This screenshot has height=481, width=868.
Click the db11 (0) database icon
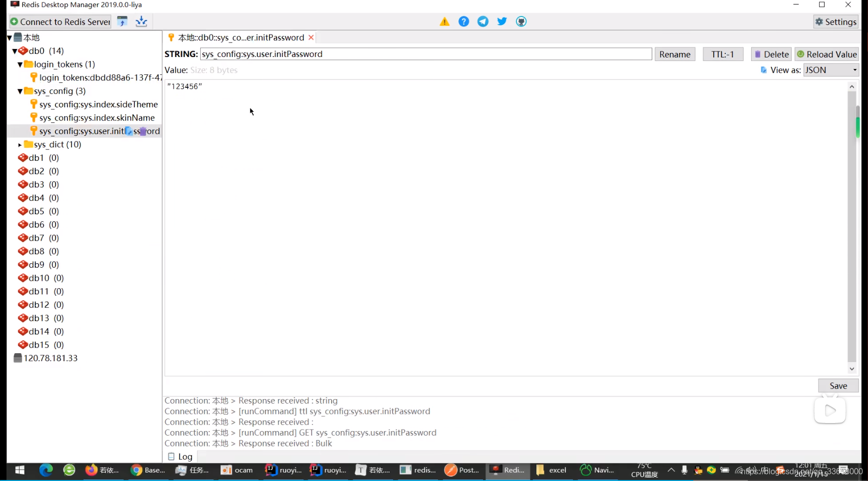tap(23, 291)
